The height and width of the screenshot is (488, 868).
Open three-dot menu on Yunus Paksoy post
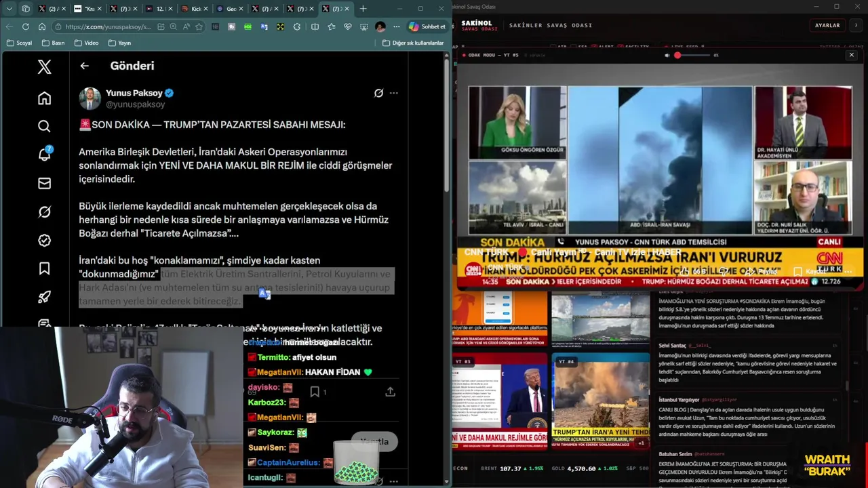[x=393, y=93]
